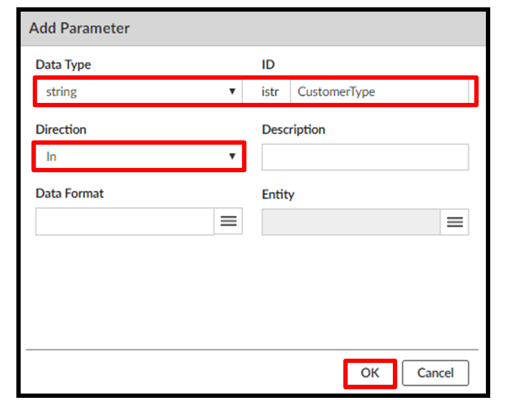Click into the Data Format text field
The width and height of the screenshot is (532, 400).
[x=124, y=221]
